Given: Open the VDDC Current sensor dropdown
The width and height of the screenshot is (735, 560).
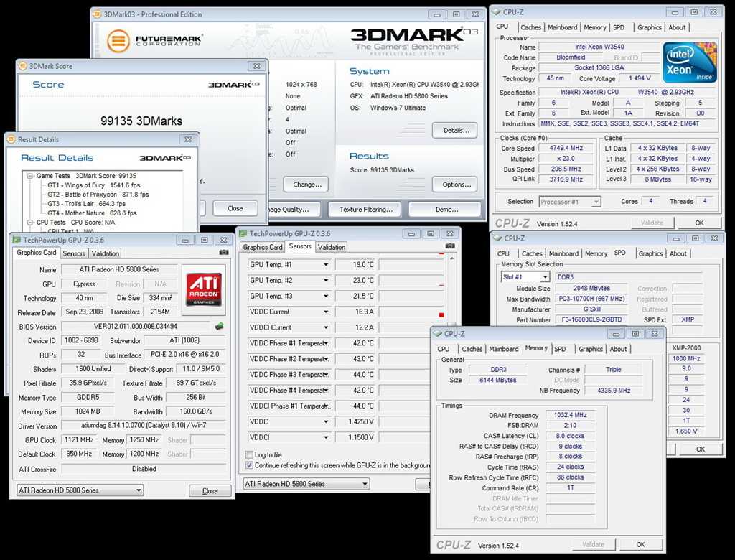Looking at the screenshot, I should tap(326, 312).
